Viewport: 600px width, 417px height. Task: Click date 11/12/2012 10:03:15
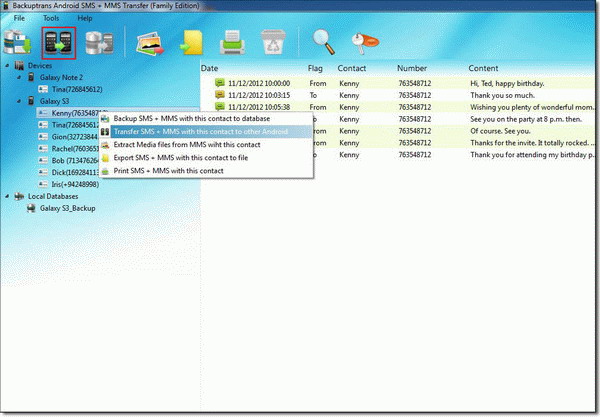click(x=259, y=95)
